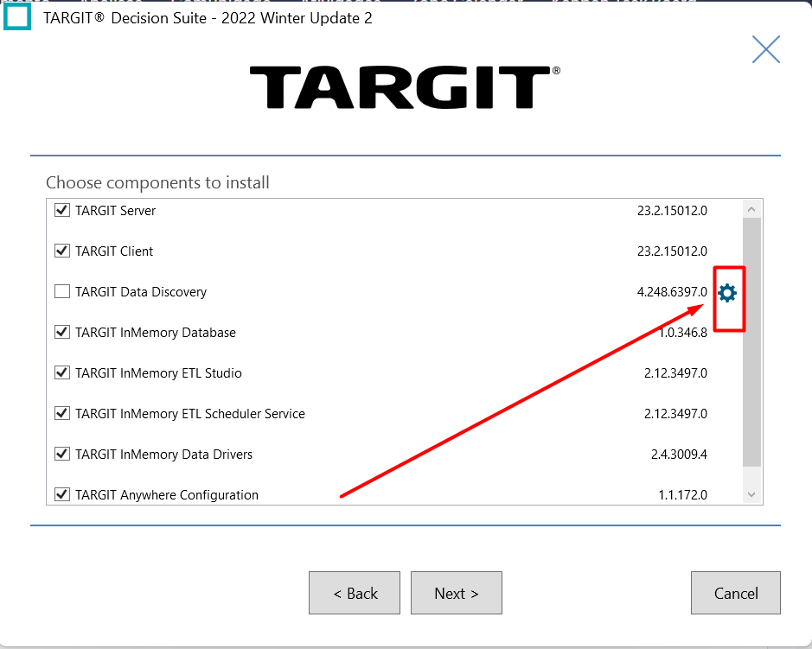Toggle the TARGIT InMemory Database checkbox

point(62,332)
